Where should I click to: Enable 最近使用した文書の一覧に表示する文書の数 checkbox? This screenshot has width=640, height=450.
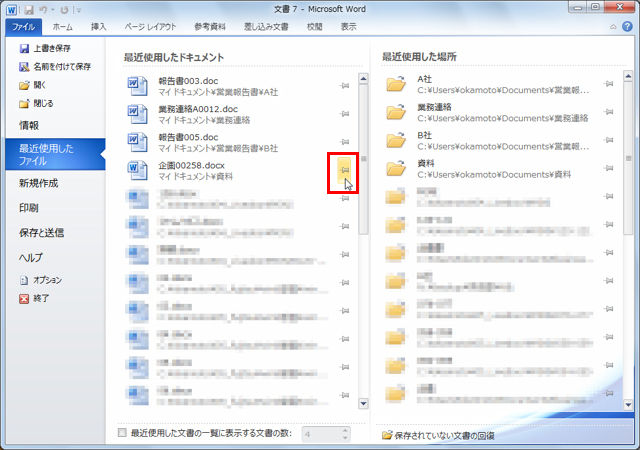click(122, 433)
